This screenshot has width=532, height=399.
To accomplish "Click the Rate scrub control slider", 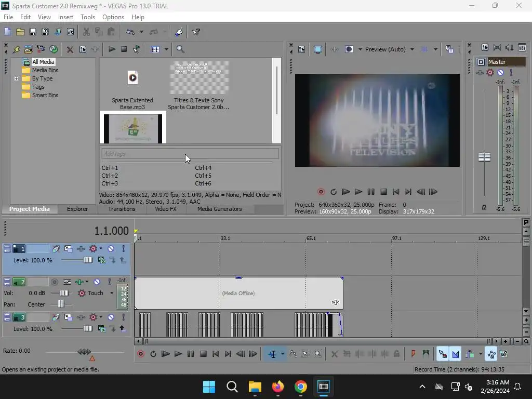I will 84,352.
